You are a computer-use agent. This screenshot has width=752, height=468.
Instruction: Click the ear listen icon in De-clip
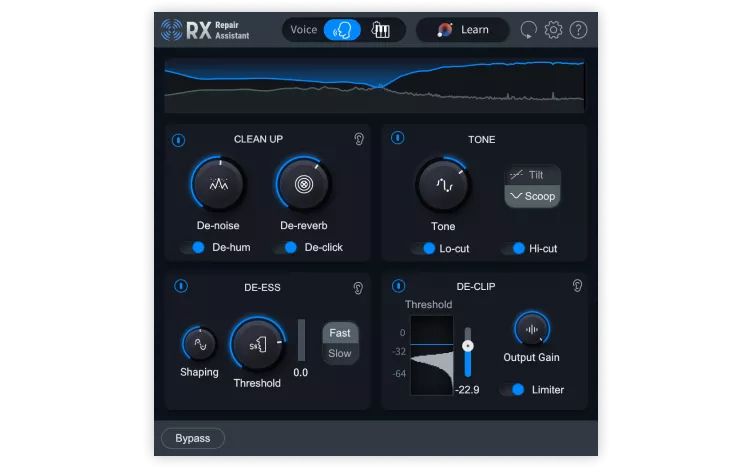coord(577,286)
